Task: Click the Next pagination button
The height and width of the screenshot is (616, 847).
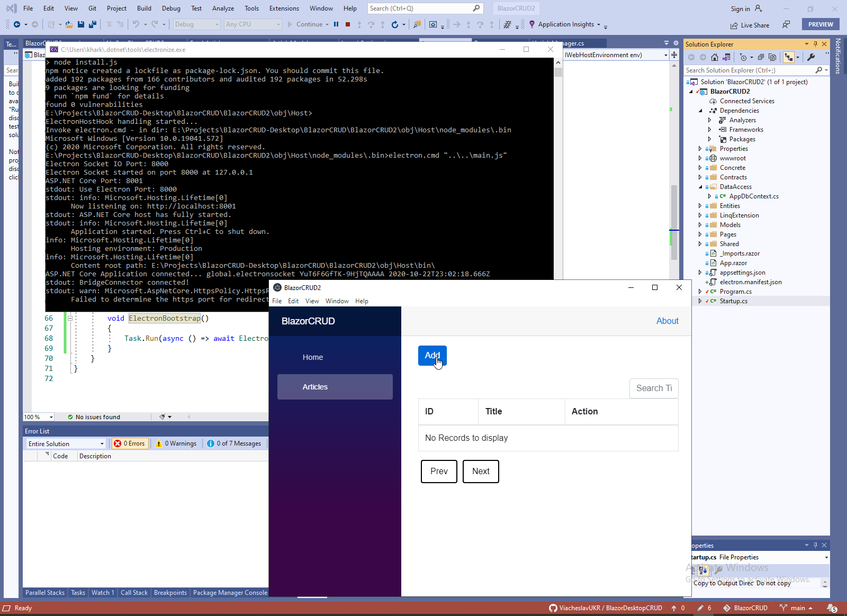Action: [x=481, y=472]
